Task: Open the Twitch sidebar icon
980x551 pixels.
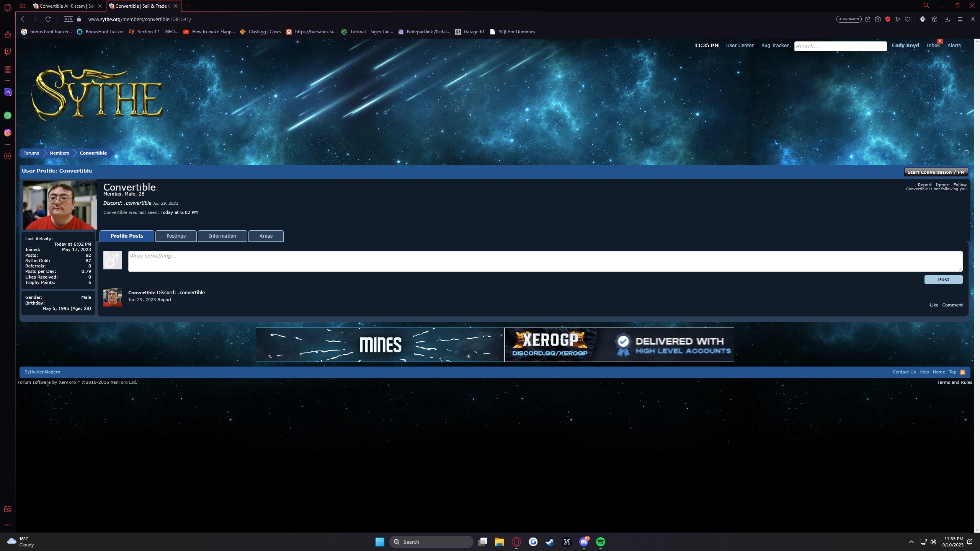Action: pos(8,52)
